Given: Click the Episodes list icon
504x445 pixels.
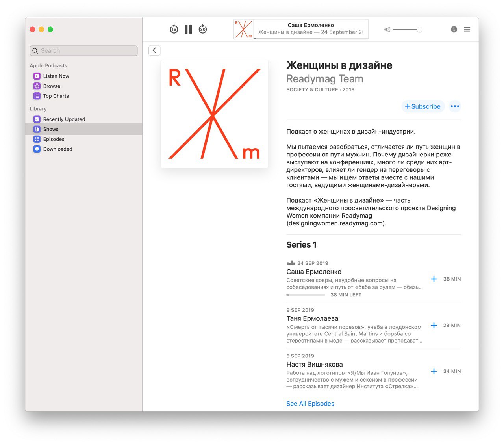Looking at the screenshot, I should pos(37,139).
